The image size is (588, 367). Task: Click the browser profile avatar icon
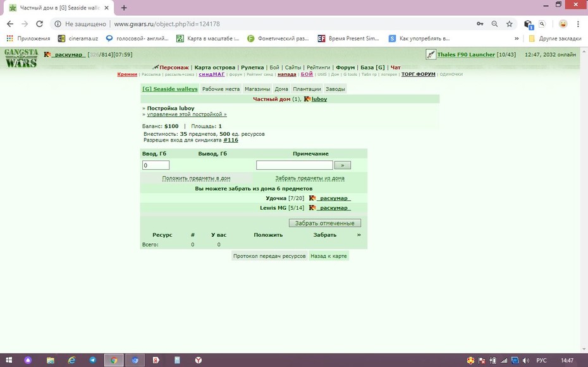[563, 24]
